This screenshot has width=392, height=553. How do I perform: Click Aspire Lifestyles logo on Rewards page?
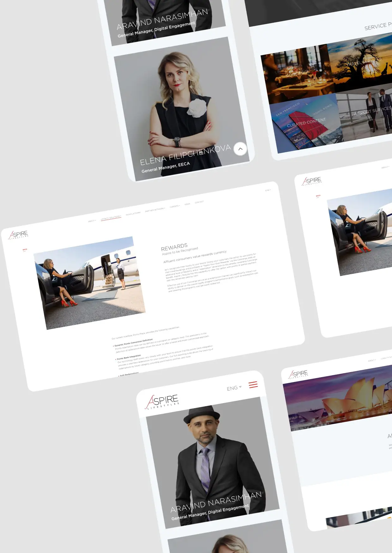tap(19, 235)
